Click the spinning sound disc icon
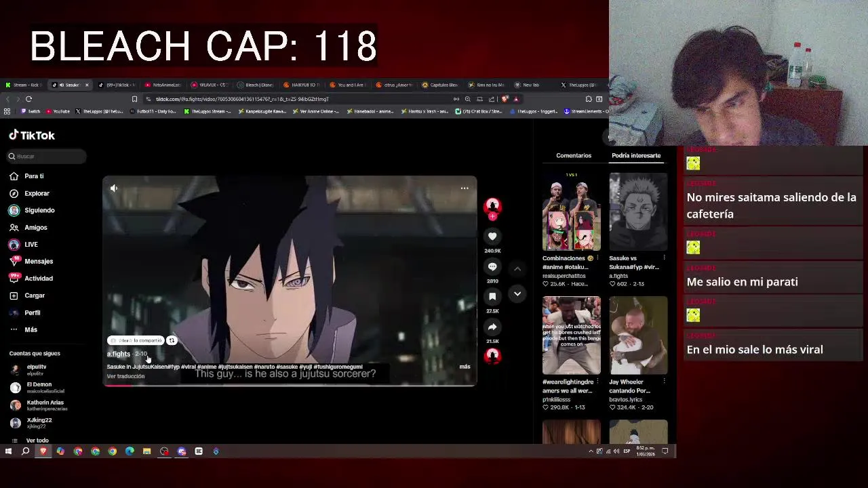Screen dimensions: 868x488 492,355
